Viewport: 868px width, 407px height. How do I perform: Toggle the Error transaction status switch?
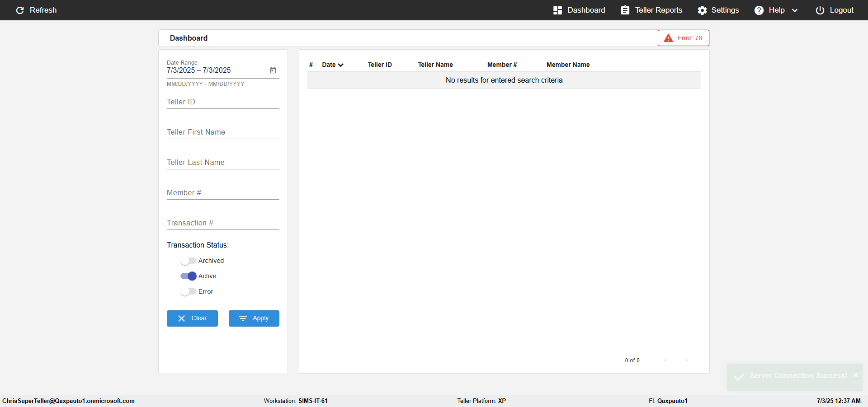(188, 291)
